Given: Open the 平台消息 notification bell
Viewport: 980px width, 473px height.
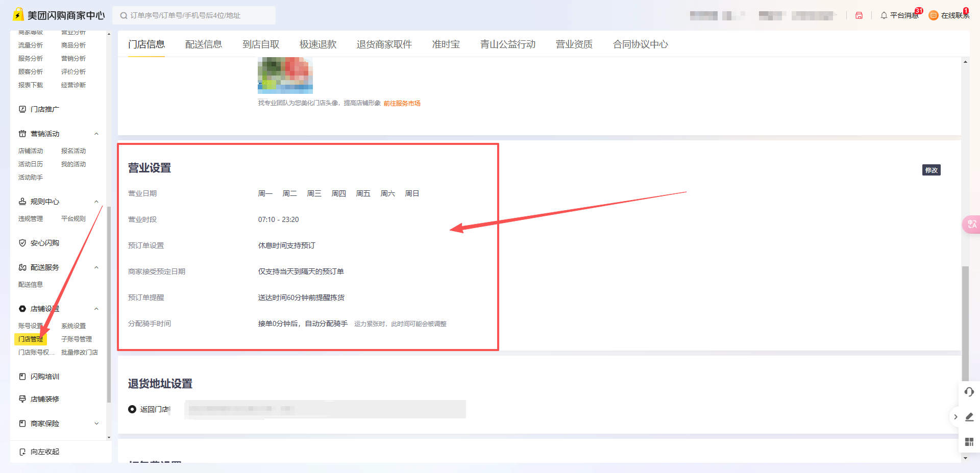Looking at the screenshot, I should [x=900, y=15].
